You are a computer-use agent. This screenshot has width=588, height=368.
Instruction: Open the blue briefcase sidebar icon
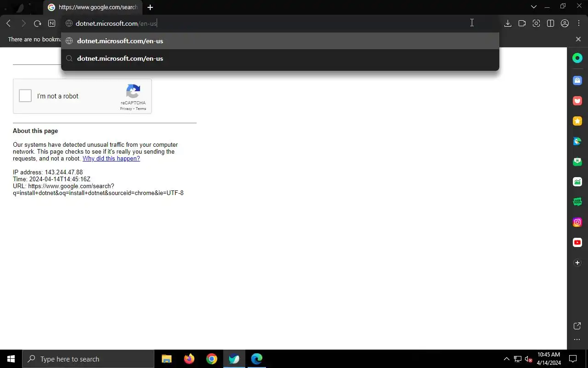(x=577, y=80)
